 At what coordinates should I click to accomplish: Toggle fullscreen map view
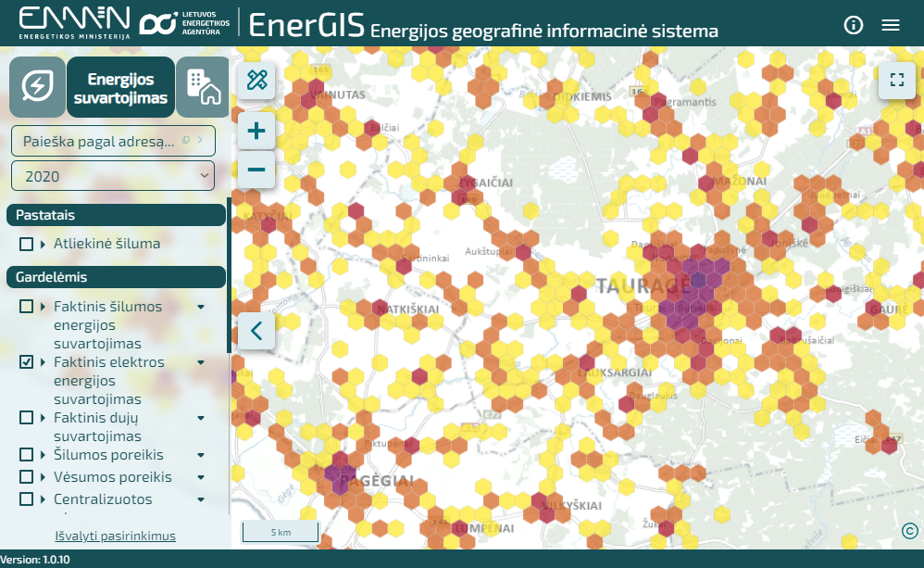coord(895,81)
